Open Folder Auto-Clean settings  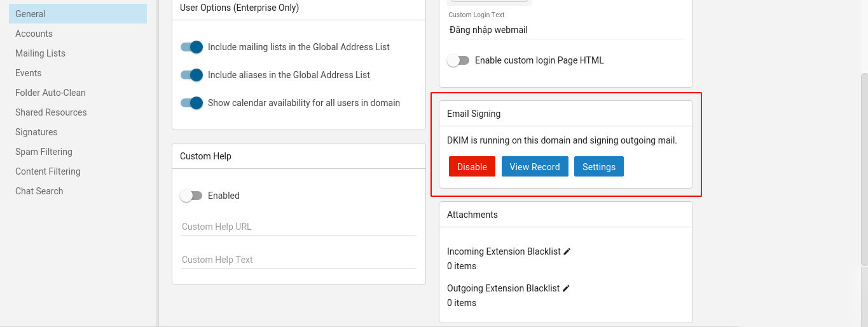tap(50, 93)
